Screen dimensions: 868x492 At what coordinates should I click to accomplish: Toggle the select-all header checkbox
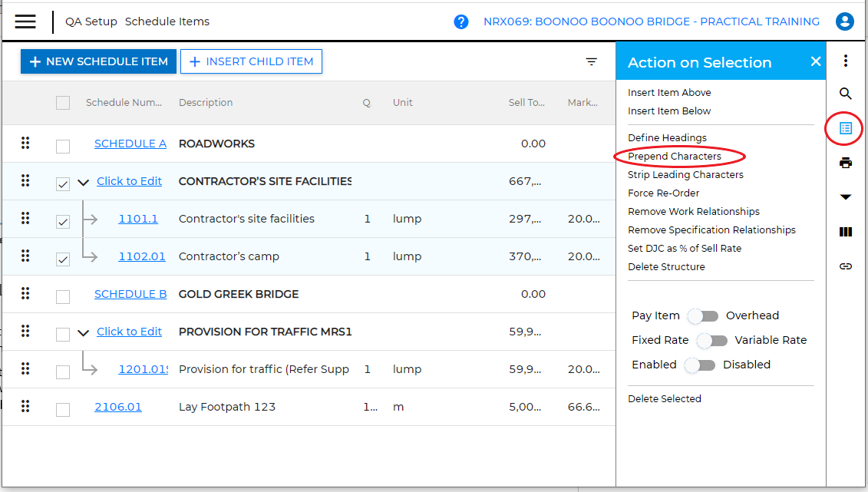click(x=63, y=103)
